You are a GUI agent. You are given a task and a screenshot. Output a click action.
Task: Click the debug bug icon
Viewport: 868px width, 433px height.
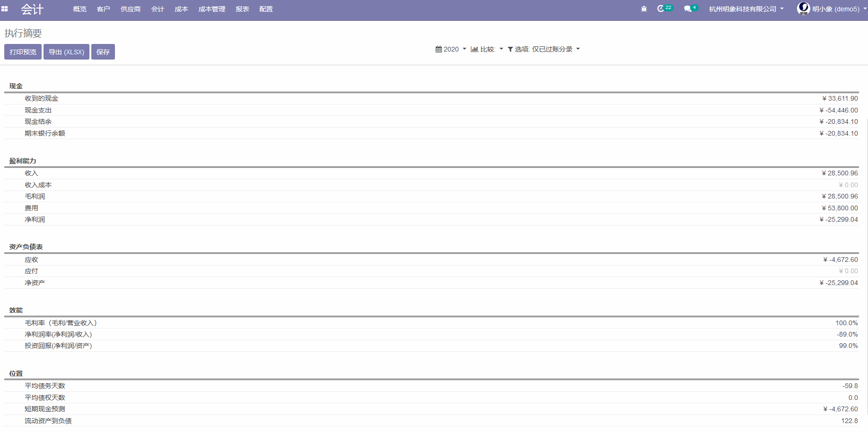point(644,9)
